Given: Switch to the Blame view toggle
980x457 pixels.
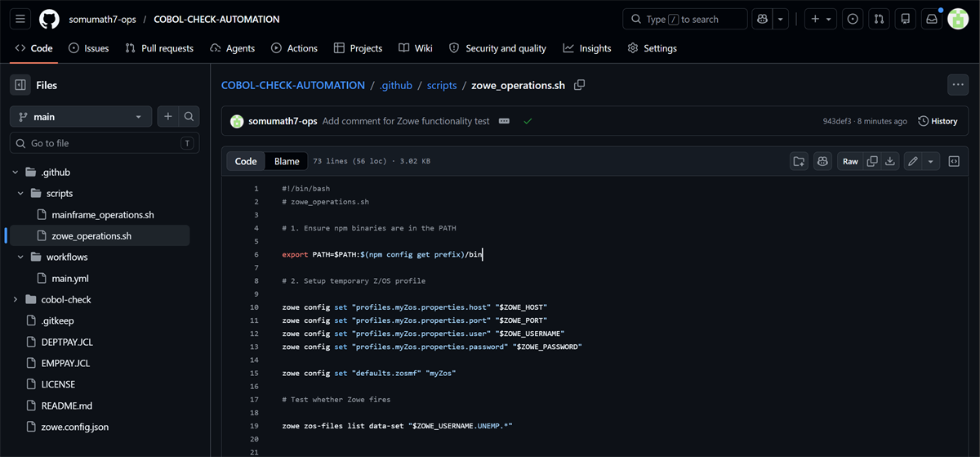Looking at the screenshot, I should point(287,161).
